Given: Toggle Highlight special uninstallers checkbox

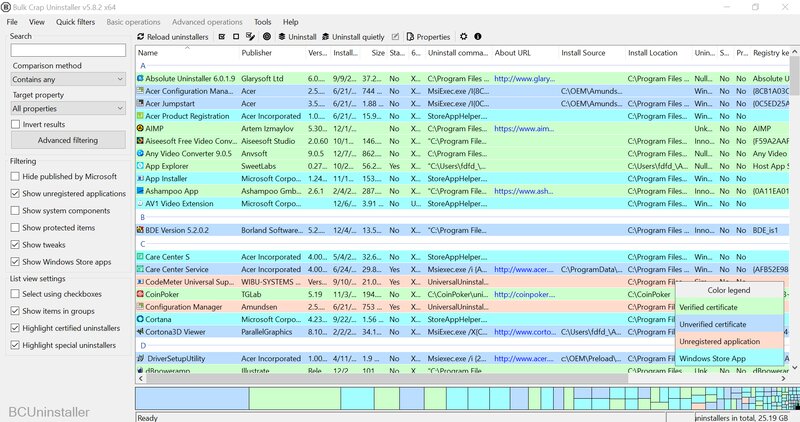Looking at the screenshot, I should (15, 345).
